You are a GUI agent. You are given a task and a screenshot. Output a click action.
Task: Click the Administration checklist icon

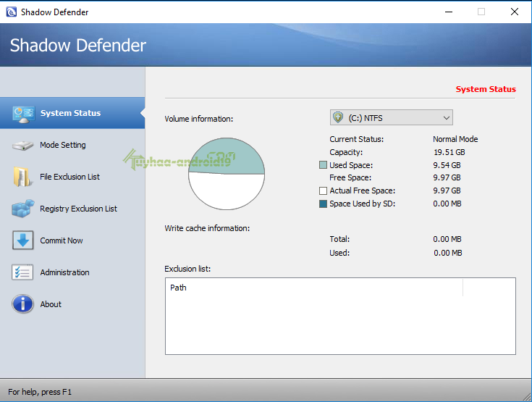coord(22,272)
